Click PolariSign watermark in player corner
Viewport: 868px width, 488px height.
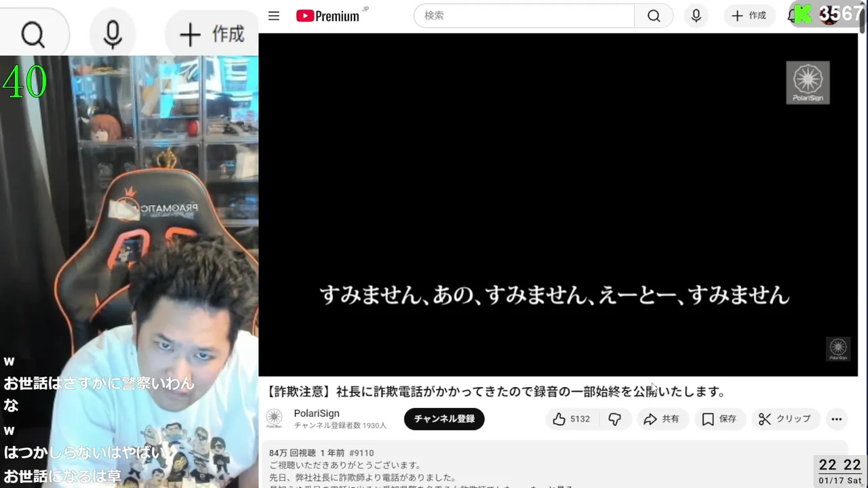[838, 349]
